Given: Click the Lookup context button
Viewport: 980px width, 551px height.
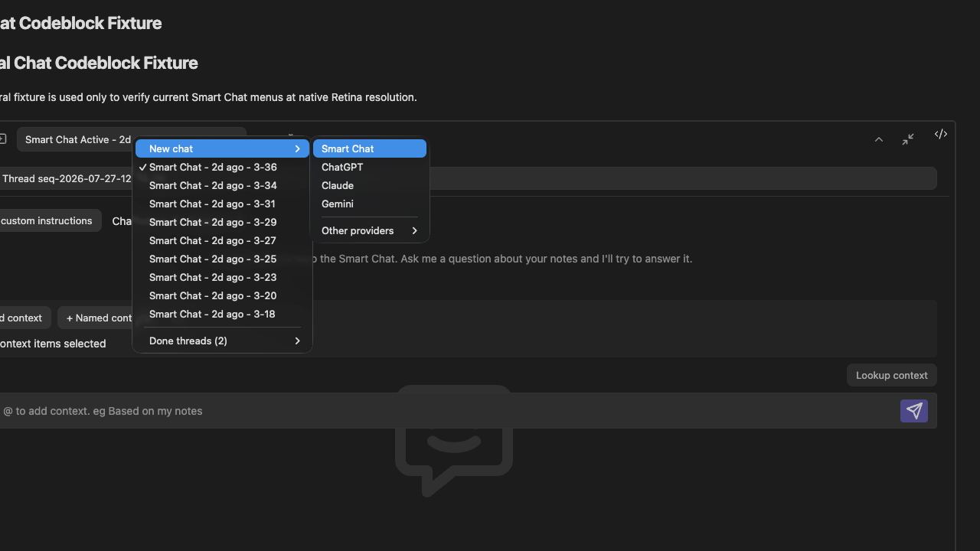Looking at the screenshot, I should point(891,375).
